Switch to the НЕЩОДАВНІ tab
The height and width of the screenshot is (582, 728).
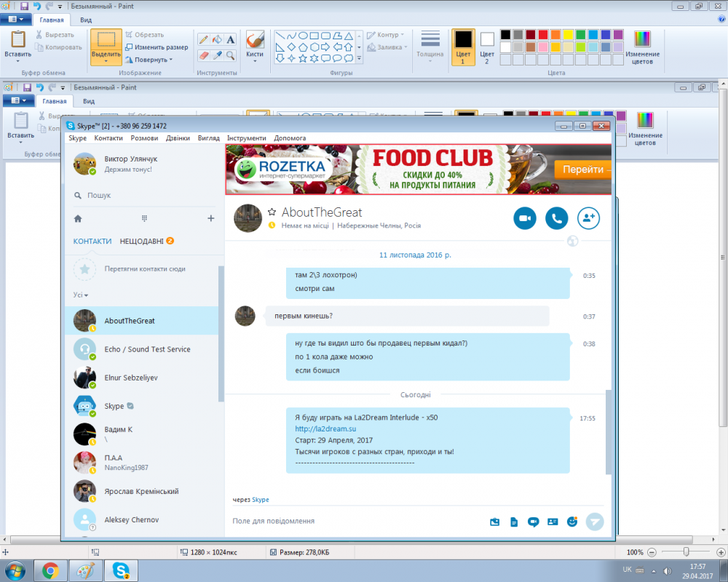tap(142, 241)
